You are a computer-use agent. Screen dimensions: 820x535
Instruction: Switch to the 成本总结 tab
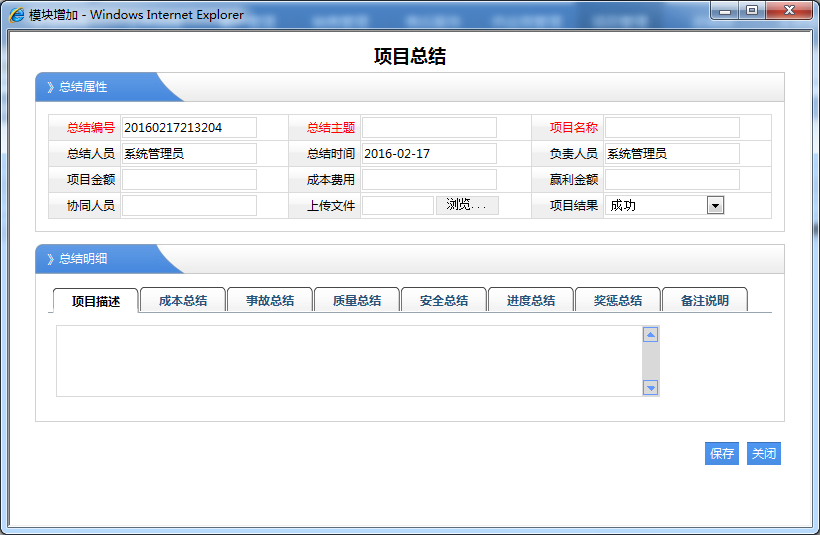(183, 300)
